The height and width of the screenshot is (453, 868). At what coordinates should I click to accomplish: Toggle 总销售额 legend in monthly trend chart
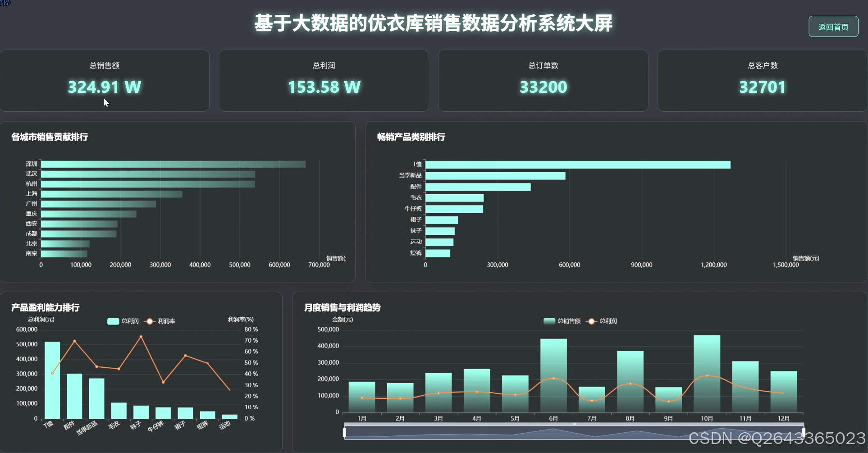tap(562, 321)
